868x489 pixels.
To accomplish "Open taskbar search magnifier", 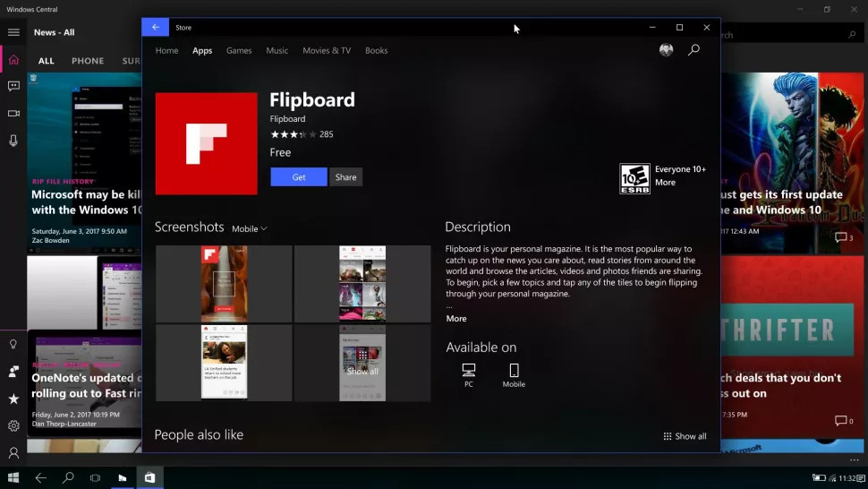I will (68, 477).
